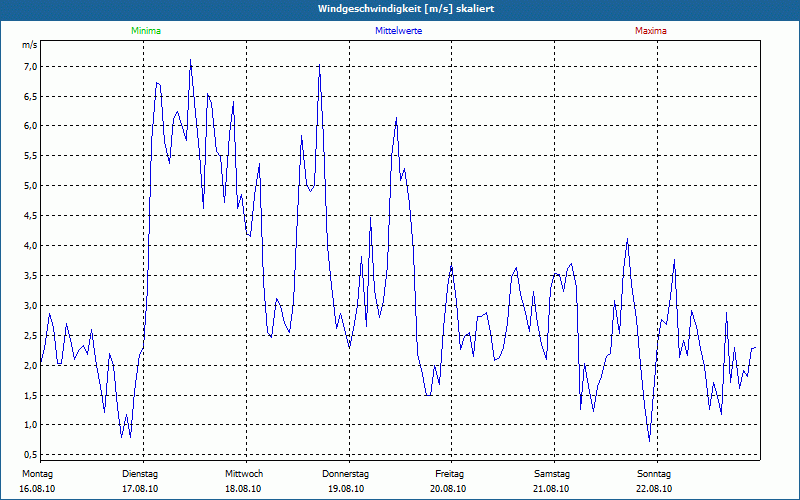Click the Mittwoch day label
The width and height of the screenshot is (800, 500).
(244, 474)
